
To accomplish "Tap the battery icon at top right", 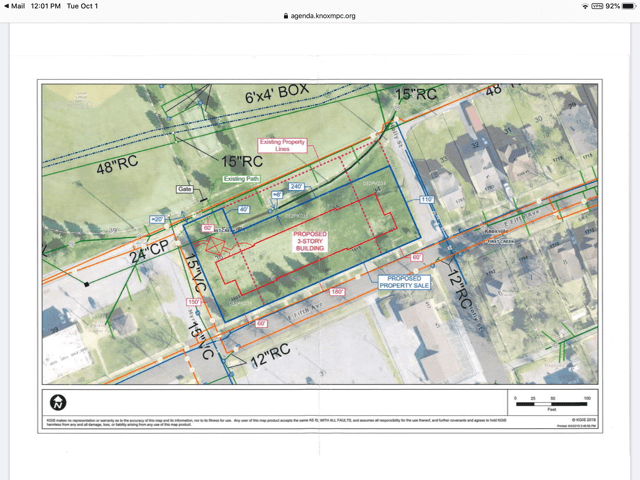I will pos(628,6).
